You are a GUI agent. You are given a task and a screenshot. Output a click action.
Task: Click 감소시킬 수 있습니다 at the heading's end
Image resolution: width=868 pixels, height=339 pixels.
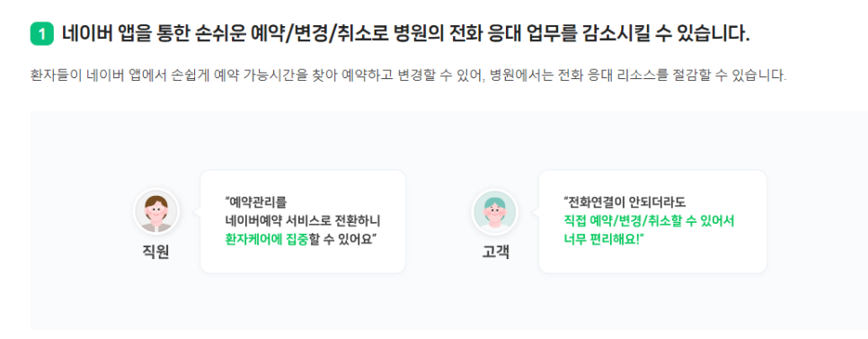(x=667, y=35)
